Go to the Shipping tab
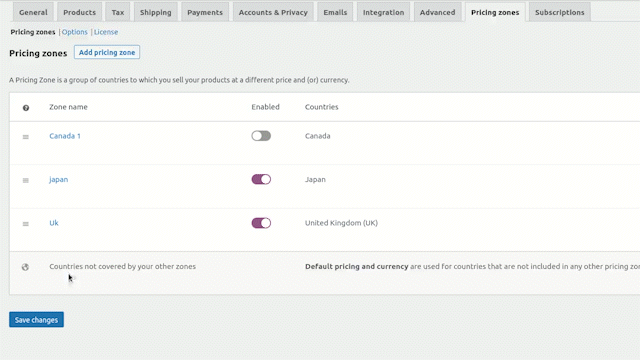Viewport: 640px width, 360px height. pos(156,12)
